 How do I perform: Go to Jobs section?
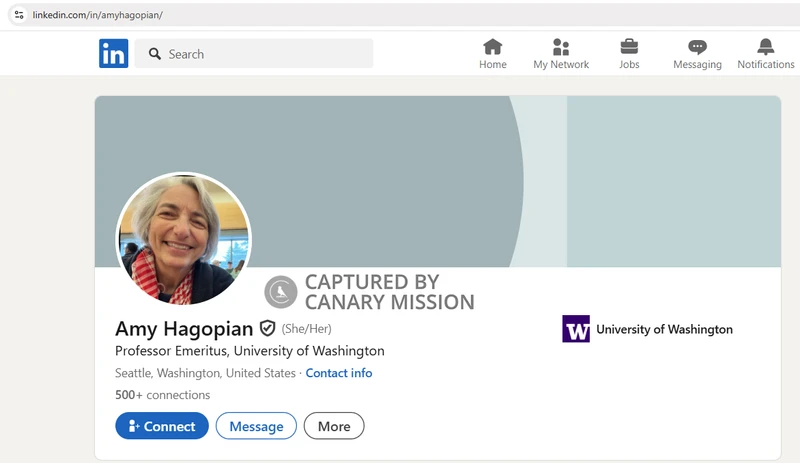(629, 54)
